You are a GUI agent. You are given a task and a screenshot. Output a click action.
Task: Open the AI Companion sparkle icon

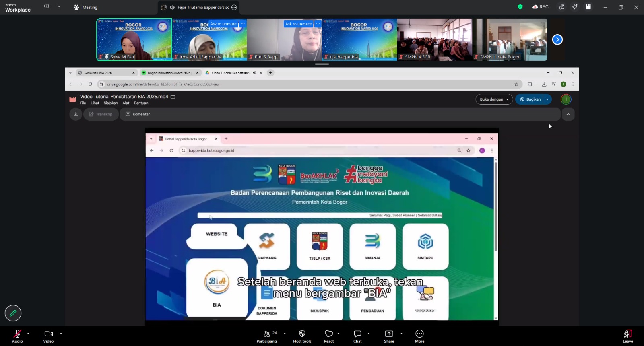tap(575, 7)
